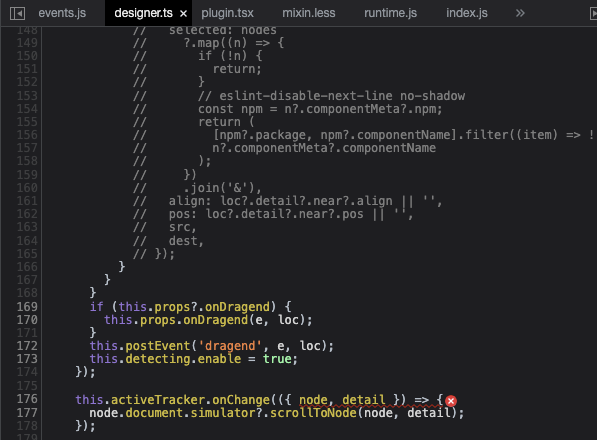Set breakpoint on line number 173
Image resolution: width=597 pixels, height=440 pixels.
27,359
